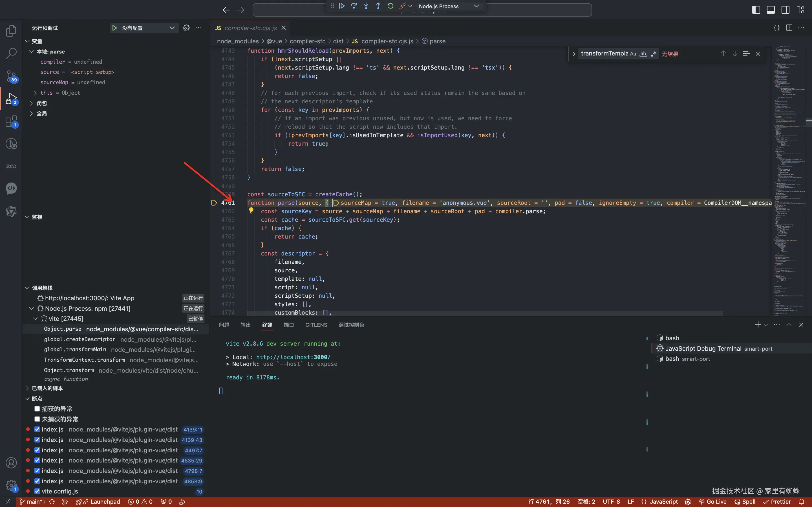Enable the uncaught exceptions breakpoint checkbox
This screenshot has width=812, height=507.
tap(37, 419)
